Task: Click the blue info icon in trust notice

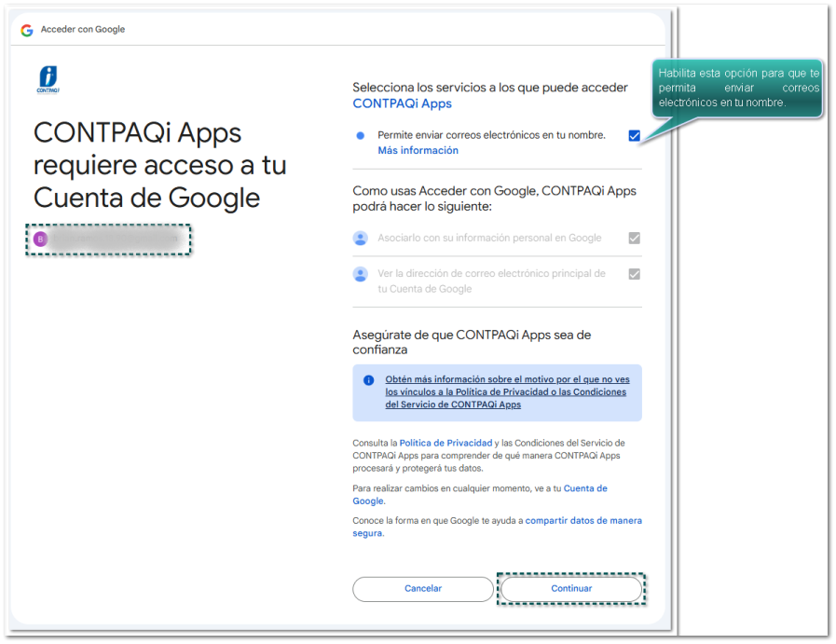Action: coord(368,380)
